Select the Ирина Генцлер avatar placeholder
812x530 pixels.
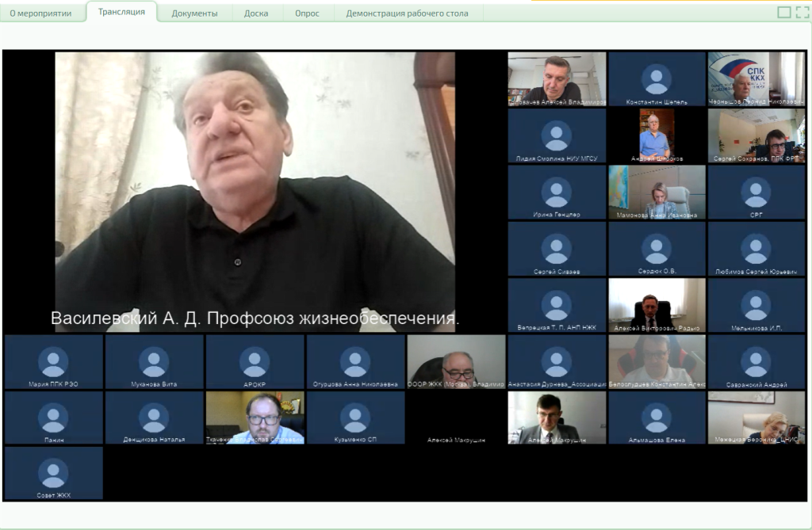click(x=556, y=192)
